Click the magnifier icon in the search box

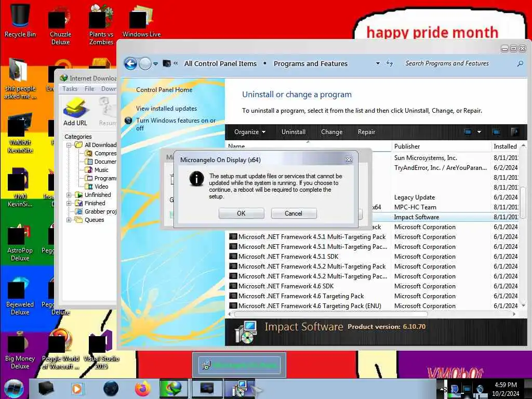click(x=520, y=63)
